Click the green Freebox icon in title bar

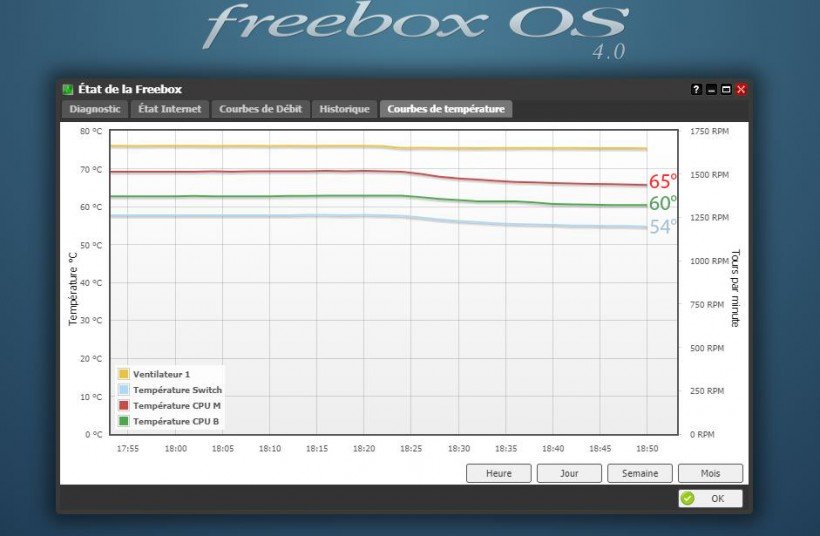pyautogui.click(x=68, y=90)
